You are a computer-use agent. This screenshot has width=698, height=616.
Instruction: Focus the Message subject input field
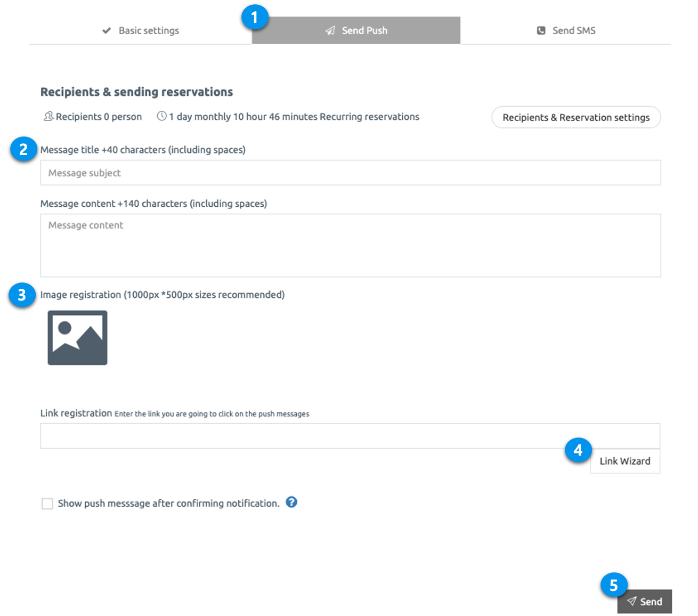350,173
